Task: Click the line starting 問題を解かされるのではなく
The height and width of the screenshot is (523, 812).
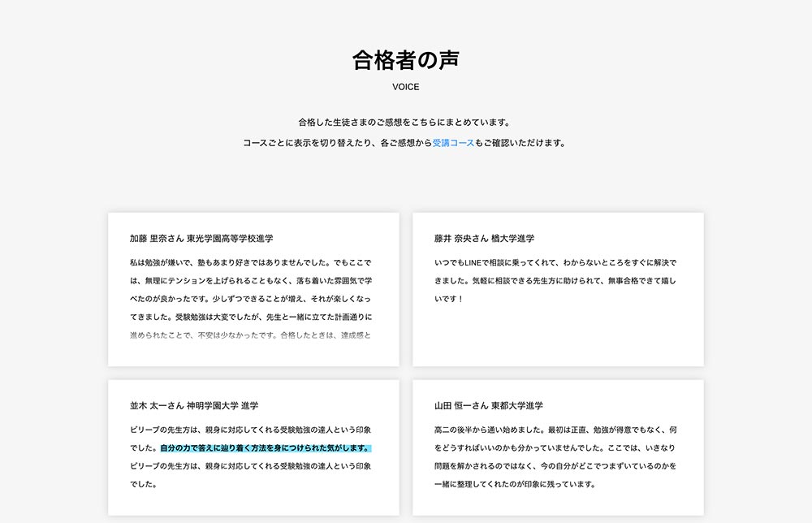Action: coord(555,466)
